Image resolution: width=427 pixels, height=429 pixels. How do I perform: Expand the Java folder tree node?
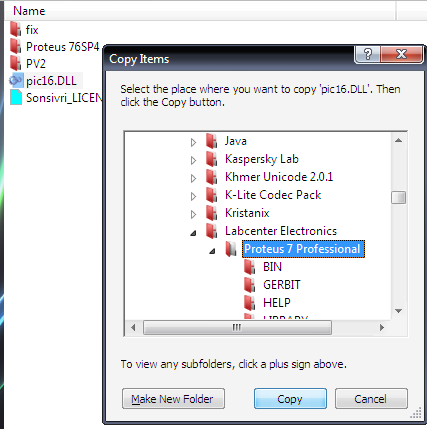[193, 142]
